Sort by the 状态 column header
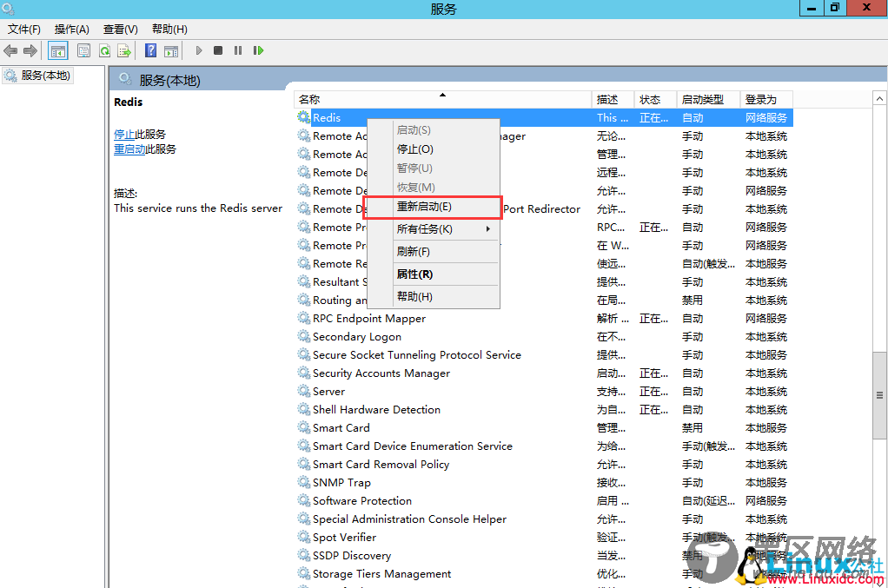This screenshot has height=588, width=888. click(x=655, y=100)
